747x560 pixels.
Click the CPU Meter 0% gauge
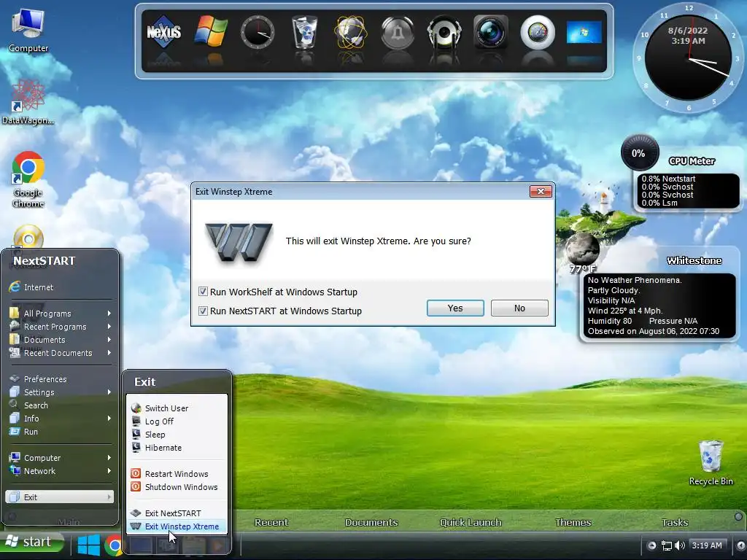pos(639,153)
